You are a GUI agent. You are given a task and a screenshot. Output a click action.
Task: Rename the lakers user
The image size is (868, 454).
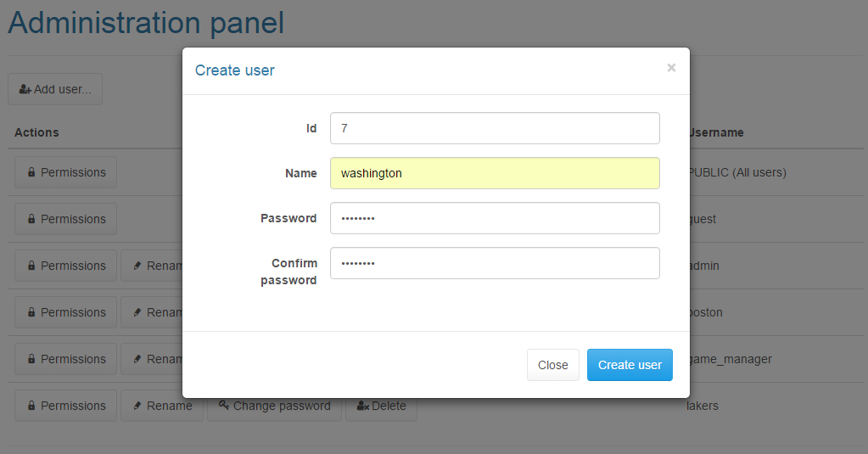pos(161,406)
